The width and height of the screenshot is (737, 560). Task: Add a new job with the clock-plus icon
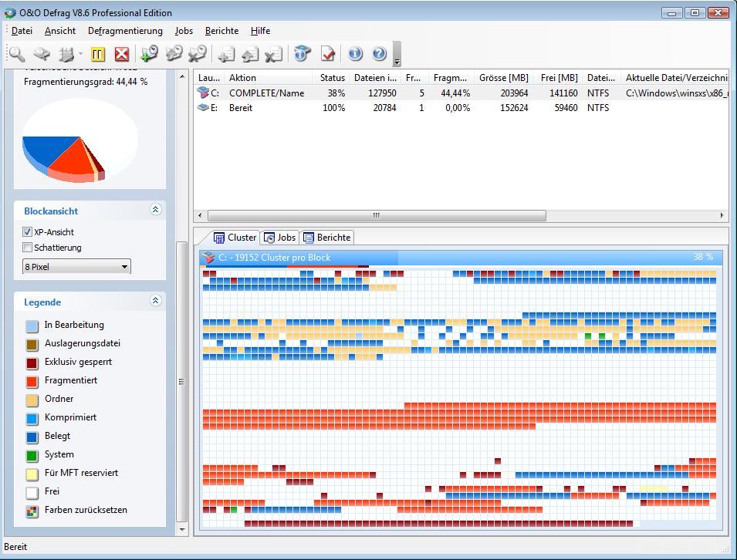(x=150, y=54)
